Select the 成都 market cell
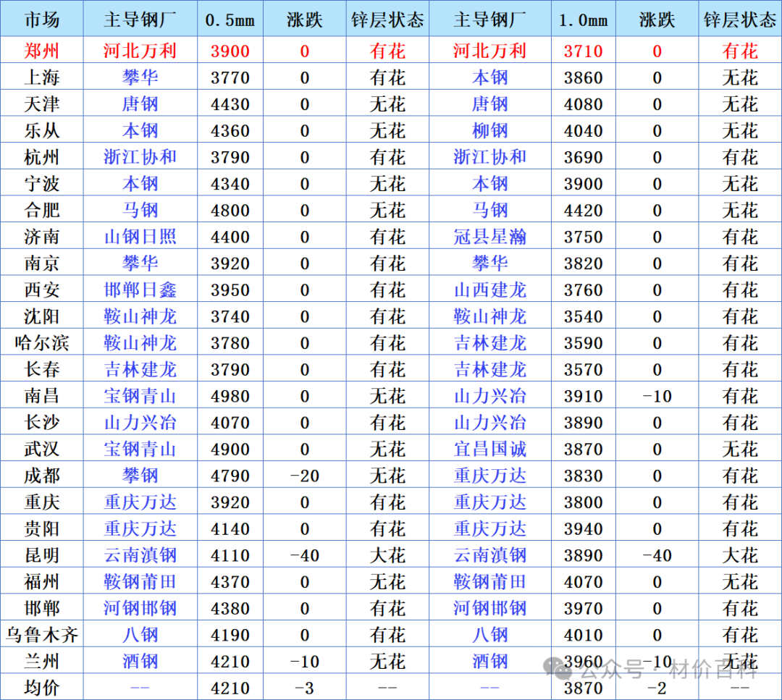Image resolution: width=782 pixels, height=700 pixels. tap(42, 476)
